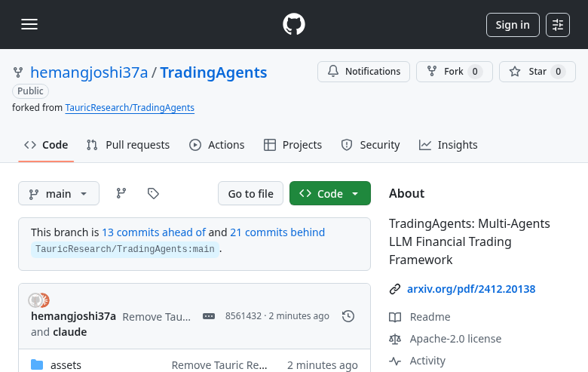View tags via the tag icon
Viewport: 588px width, 372px height.
(153, 194)
